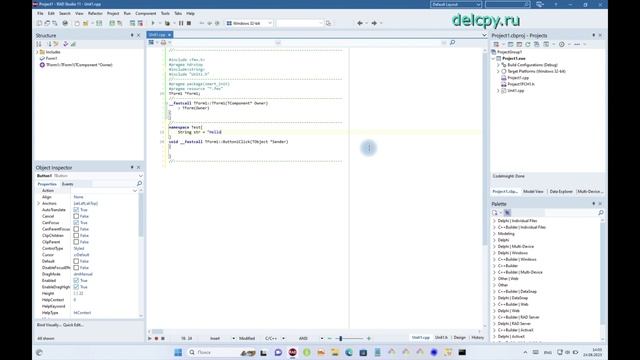This screenshot has height=360, width=640.
Task: Open the Refactor menu
Action: [x=95, y=13]
